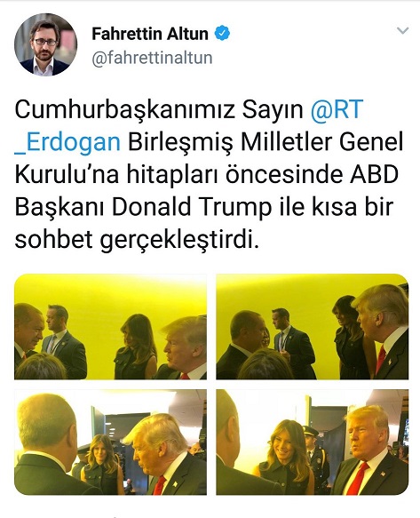The height and width of the screenshot is (518, 420).
Task: Select the line starting with 'Kurulu'na hitapları'
Action: (x=207, y=174)
